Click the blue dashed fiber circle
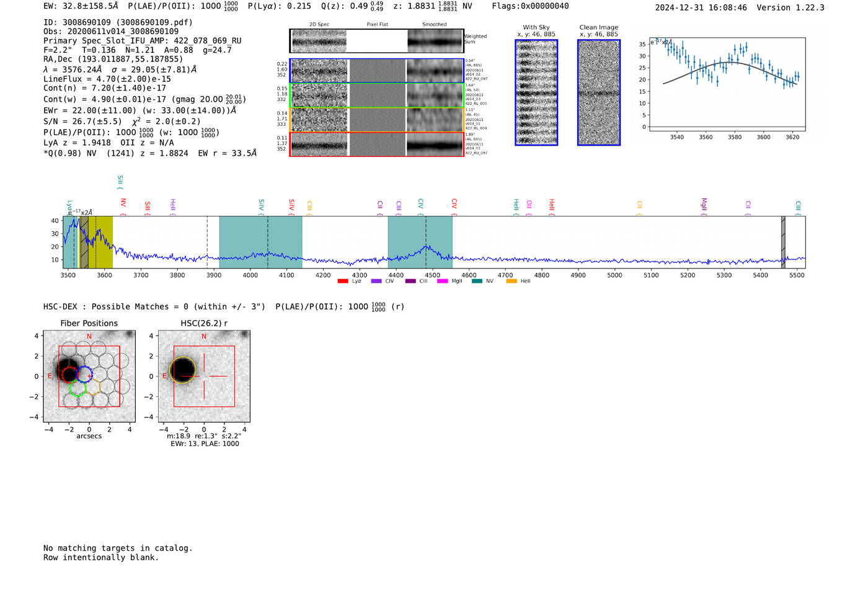The width and height of the screenshot is (868, 591). coord(84,374)
